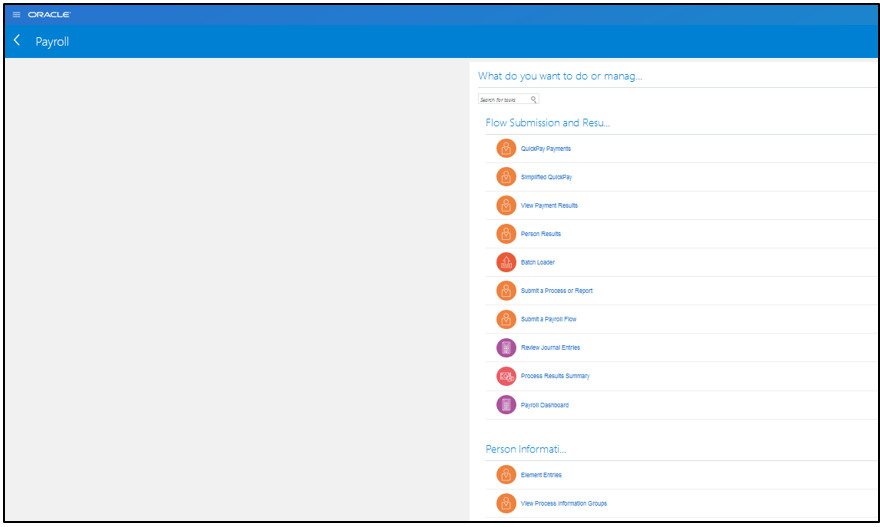The height and width of the screenshot is (527, 880).
Task: Click the Submit a Process or Report icon
Action: pyautogui.click(x=506, y=291)
